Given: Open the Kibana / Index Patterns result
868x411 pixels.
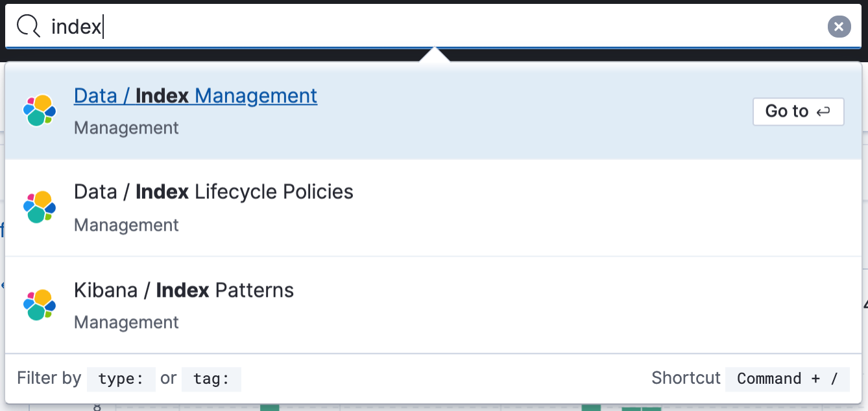Looking at the screenshot, I should click(184, 290).
